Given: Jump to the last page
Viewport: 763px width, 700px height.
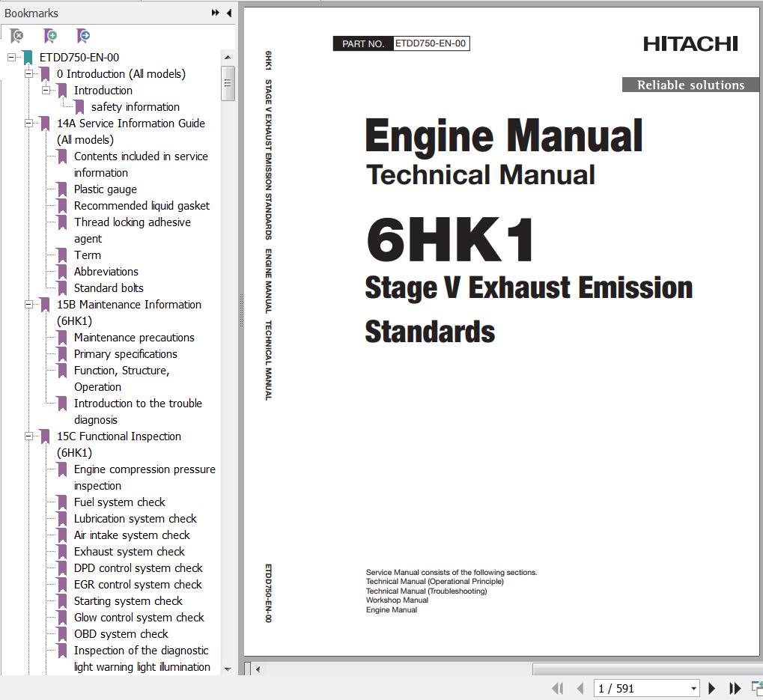Looking at the screenshot, I should (x=735, y=688).
